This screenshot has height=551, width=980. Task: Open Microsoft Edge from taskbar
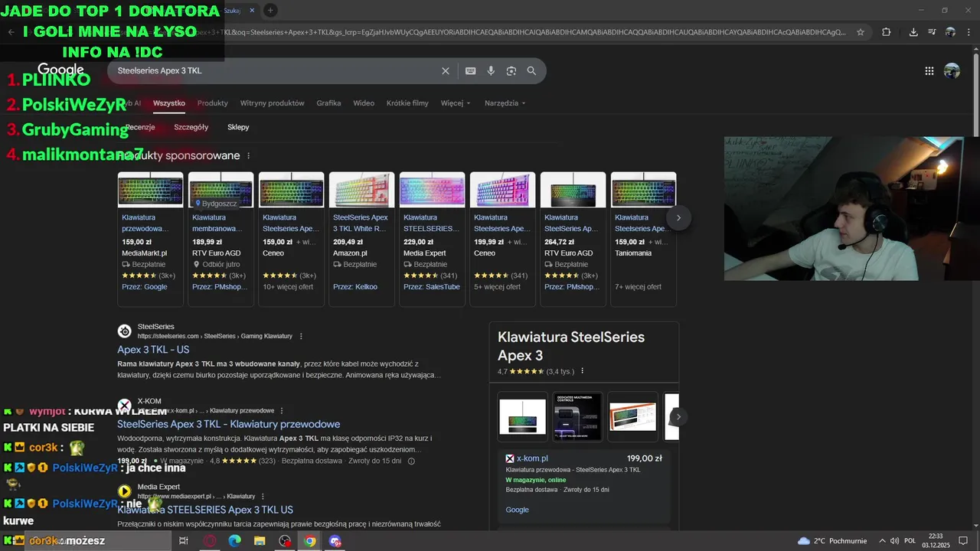pyautogui.click(x=234, y=541)
